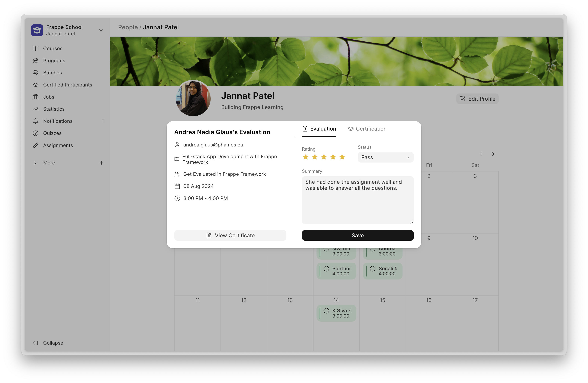Toggle the K Siva 3:00:00 event circle
The image size is (588, 383).
[326, 311]
